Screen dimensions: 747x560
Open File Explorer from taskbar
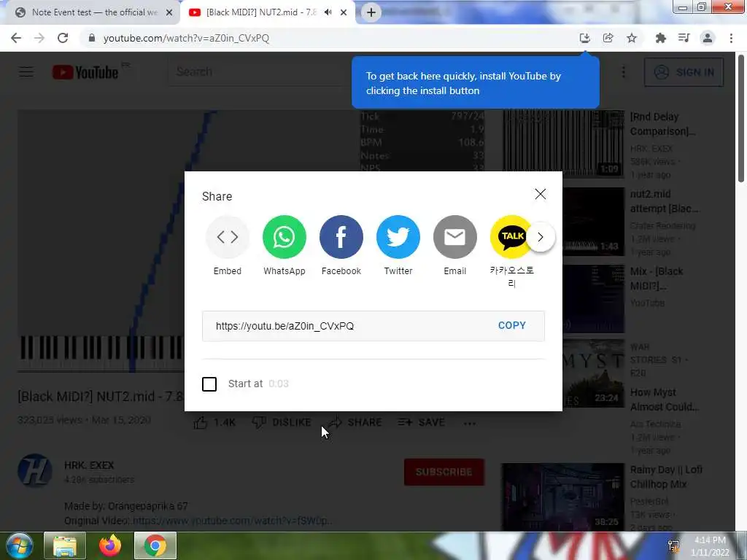65,545
